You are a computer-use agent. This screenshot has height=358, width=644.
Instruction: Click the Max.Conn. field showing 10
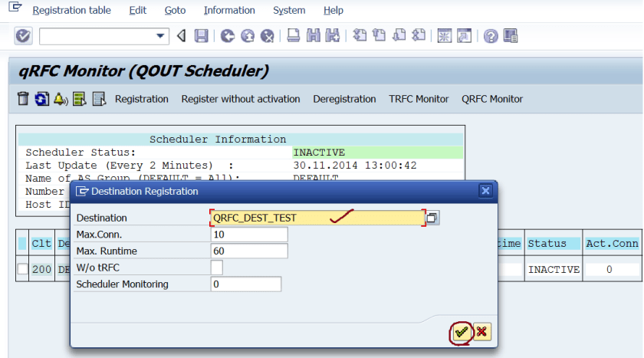click(249, 235)
